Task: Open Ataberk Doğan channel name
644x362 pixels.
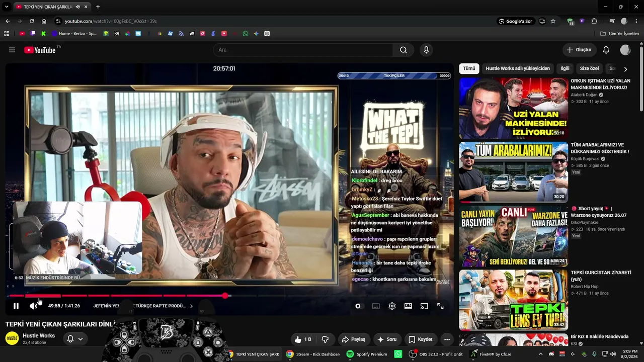Action: (584, 95)
